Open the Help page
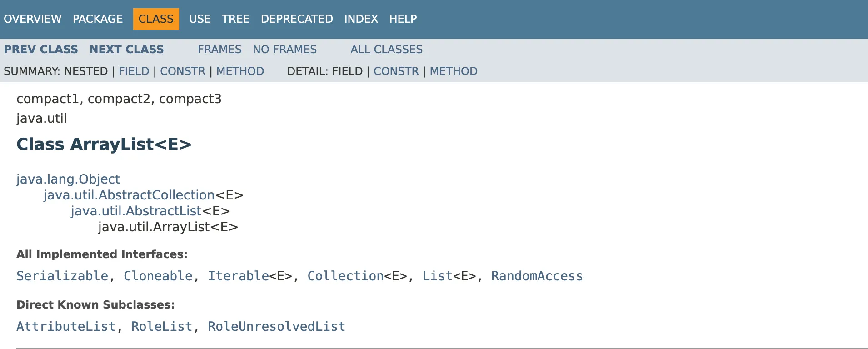Screen dimensions: 868x349 click(403, 19)
